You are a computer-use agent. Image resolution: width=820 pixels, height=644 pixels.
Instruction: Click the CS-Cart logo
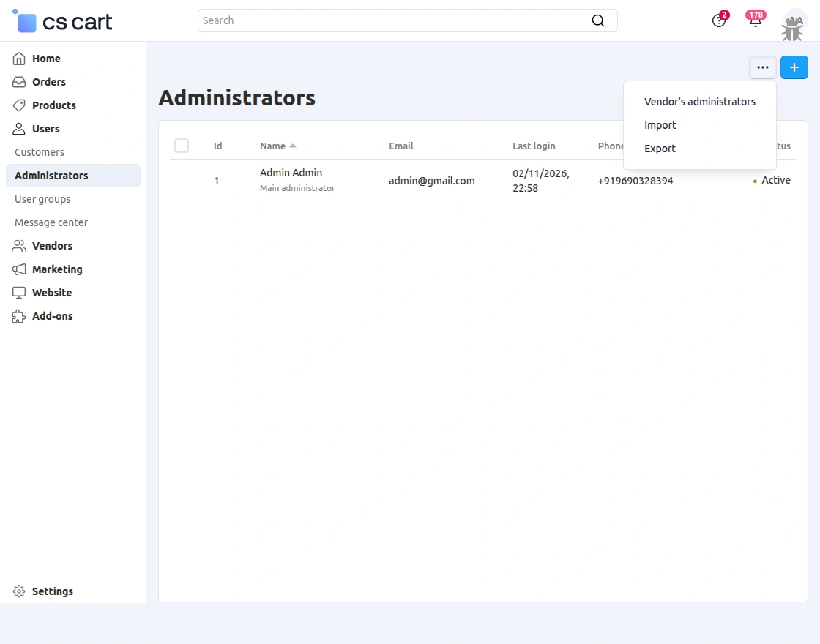click(x=61, y=21)
